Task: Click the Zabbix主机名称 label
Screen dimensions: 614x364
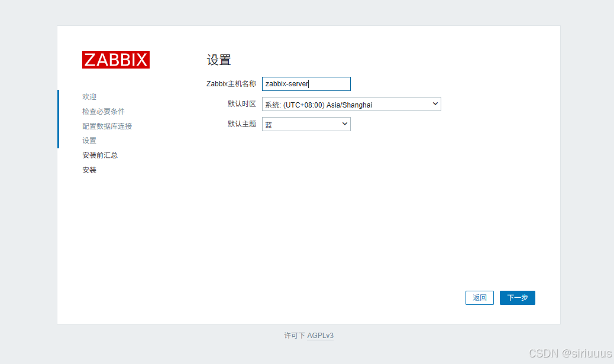Action: 231,84
